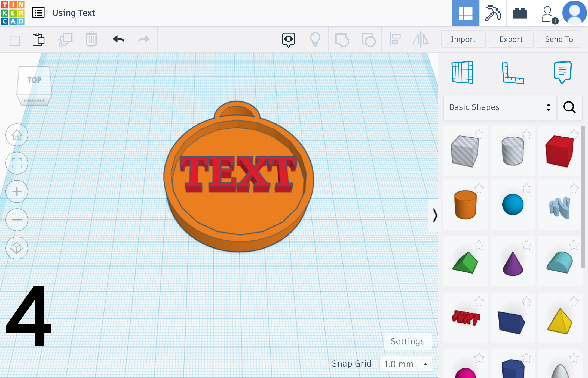Pick the orange Cylinder shape

click(465, 205)
